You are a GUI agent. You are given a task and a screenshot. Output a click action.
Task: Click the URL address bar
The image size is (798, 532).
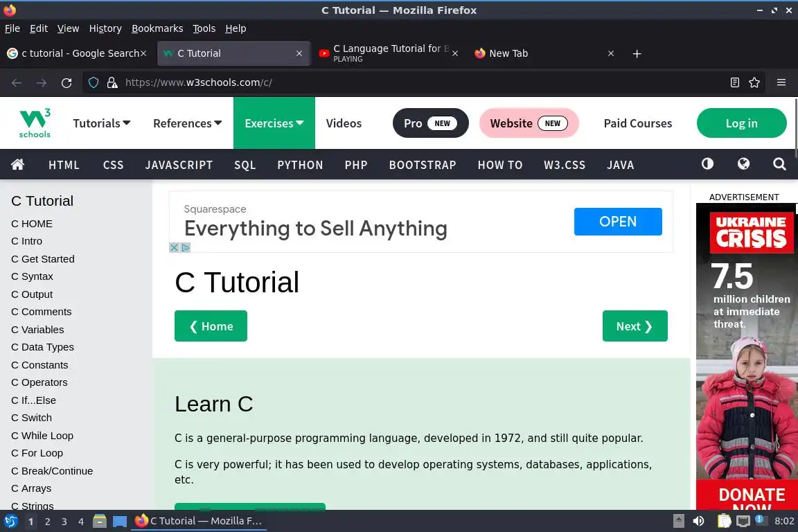click(x=423, y=82)
